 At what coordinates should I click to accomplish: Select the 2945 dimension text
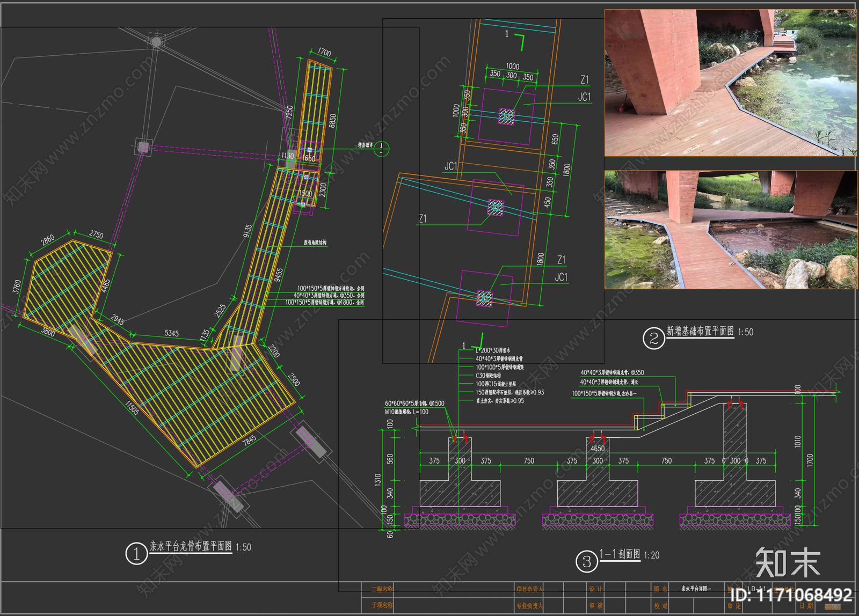point(118,320)
